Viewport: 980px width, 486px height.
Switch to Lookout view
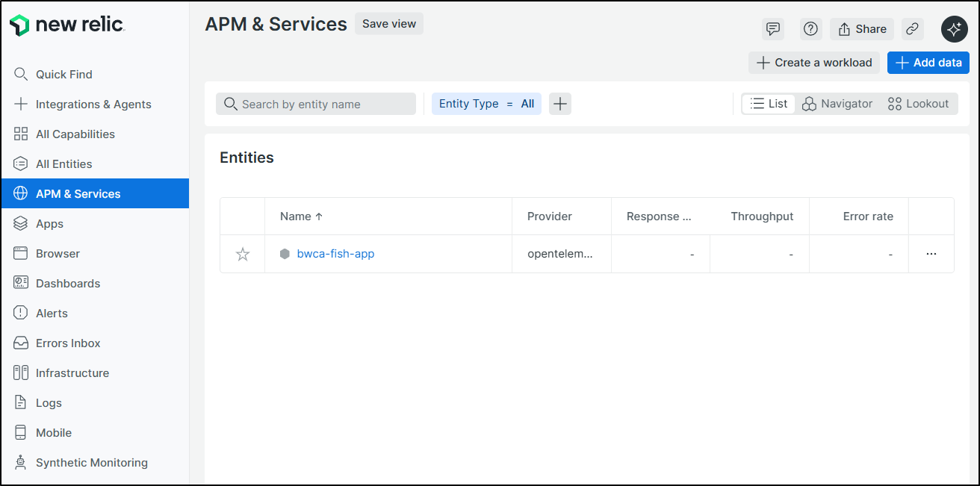click(918, 104)
